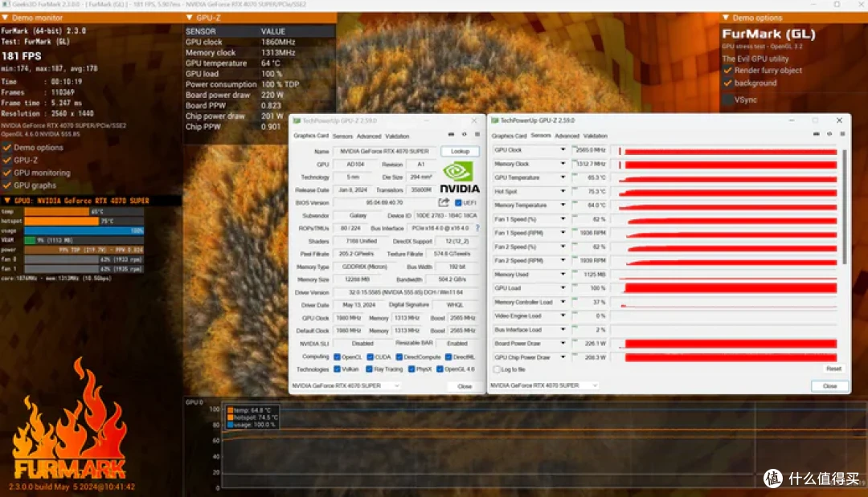The width and height of the screenshot is (868, 497).
Task: Collapse the Demo options panel header
Action: [726, 18]
